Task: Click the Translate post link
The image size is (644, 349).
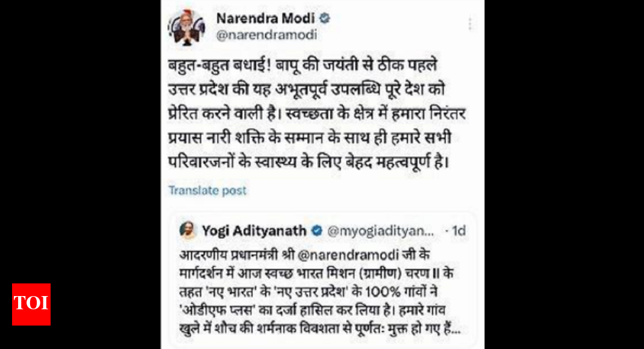Action: 207,190
